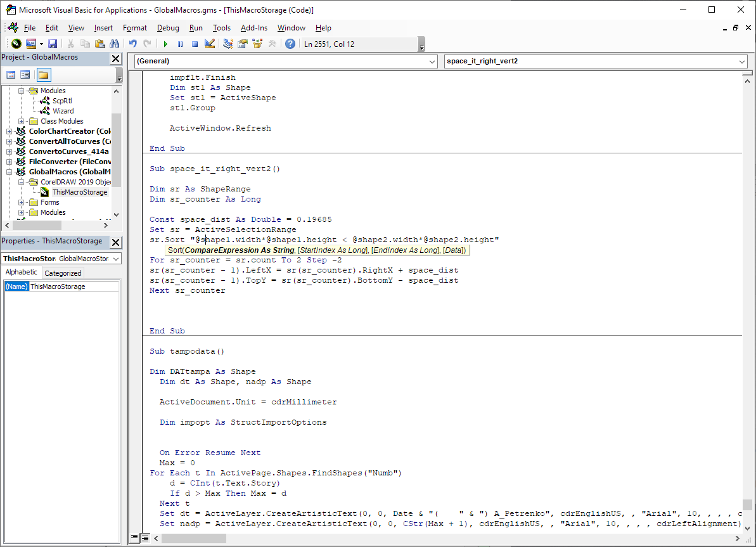Image resolution: width=756 pixels, height=547 pixels.
Task: Collapse the CorelDRAW 2019 Objects folder
Action: tap(21, 182)
